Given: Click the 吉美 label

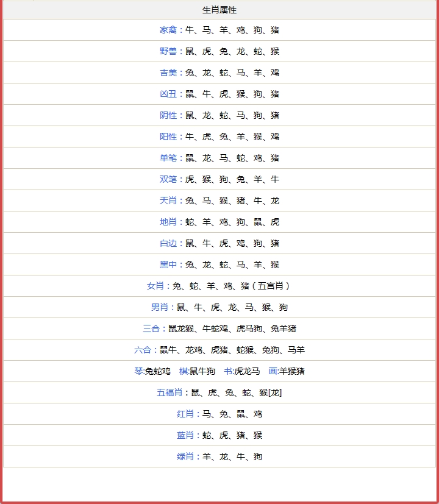Looking at the screenshot, I should [x=168, y=73].
